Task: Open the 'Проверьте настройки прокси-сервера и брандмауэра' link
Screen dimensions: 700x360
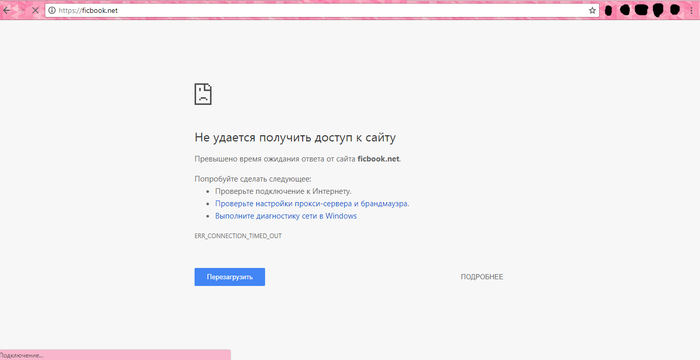Action: coord(312,204)
